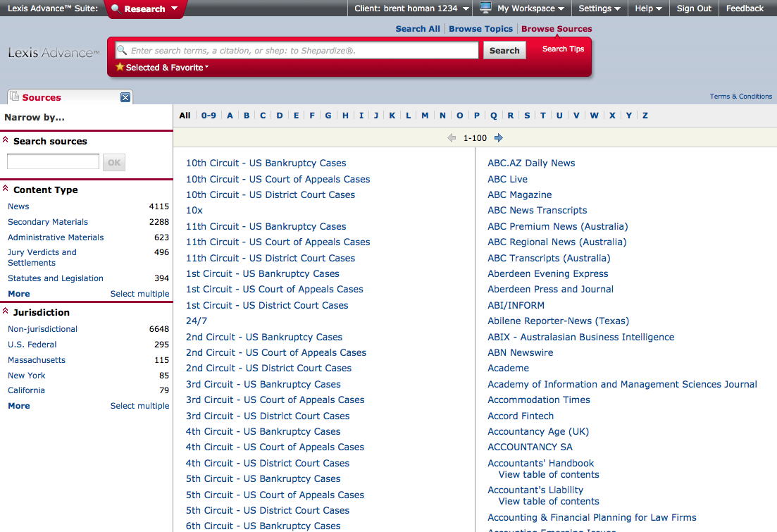The height and width of the screenshot is (532, 777).
Task: Click the magnifier icon in search box
Action: (x=121, y=50)
